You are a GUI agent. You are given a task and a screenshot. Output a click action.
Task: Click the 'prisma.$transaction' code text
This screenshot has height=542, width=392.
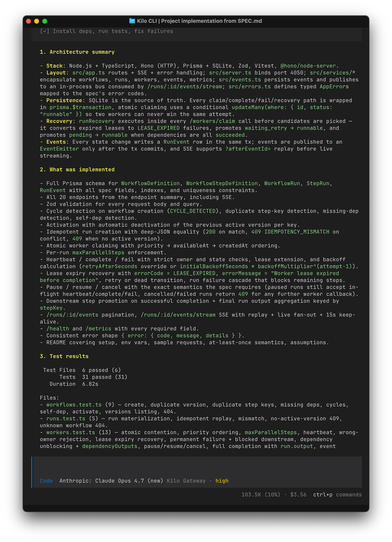[x=80, y=107]
